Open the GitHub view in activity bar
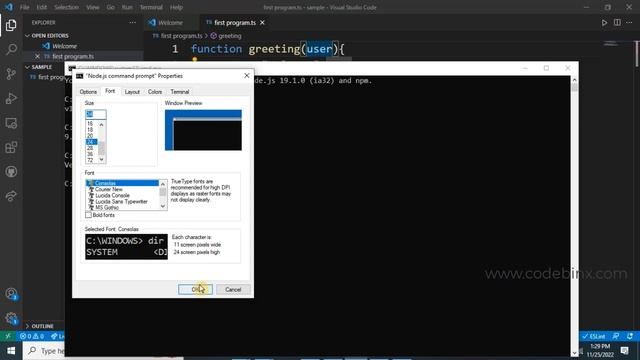This screenshot has height=360, width=640. tap(11, 172)
